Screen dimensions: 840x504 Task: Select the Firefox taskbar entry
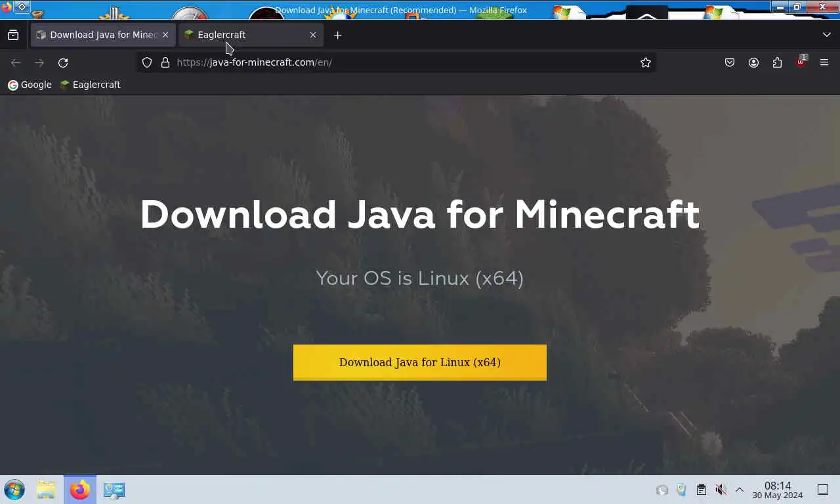(x=80, y=490)
